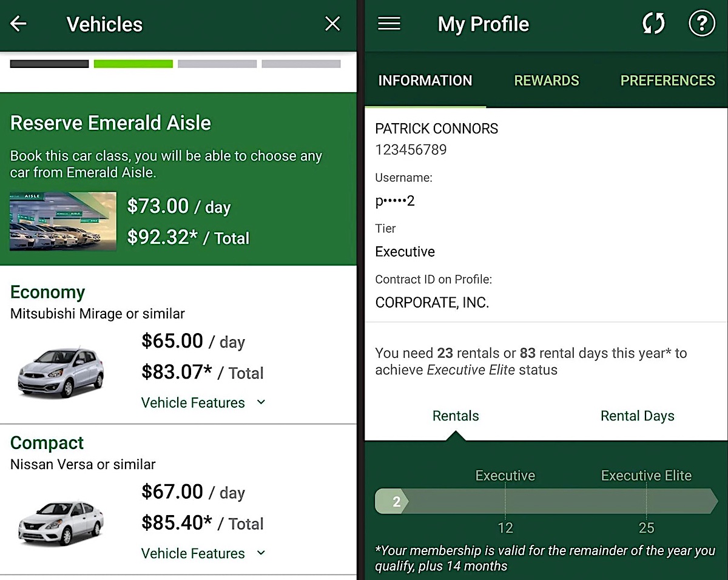728x580 pixels.
Task: Tap the second green booking step indicator
Action: [133, 64]
